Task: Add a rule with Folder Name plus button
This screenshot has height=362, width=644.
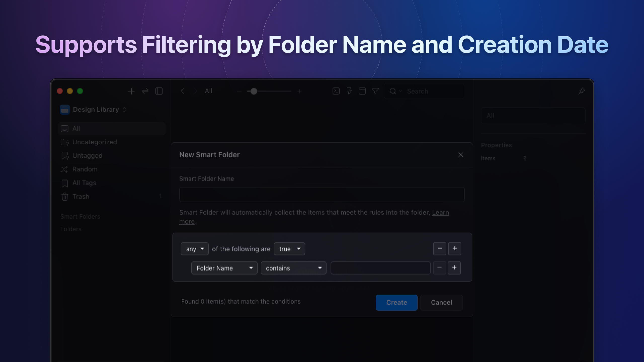Action: (454, 268)
